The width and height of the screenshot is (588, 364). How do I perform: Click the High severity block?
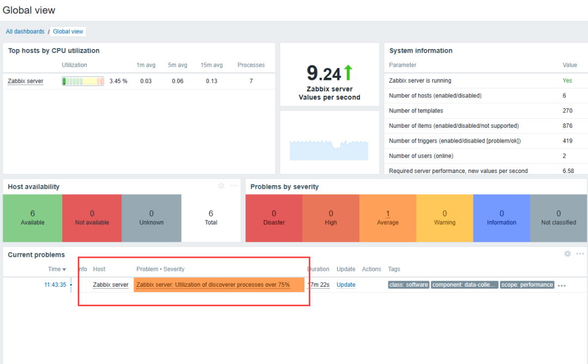331,218
